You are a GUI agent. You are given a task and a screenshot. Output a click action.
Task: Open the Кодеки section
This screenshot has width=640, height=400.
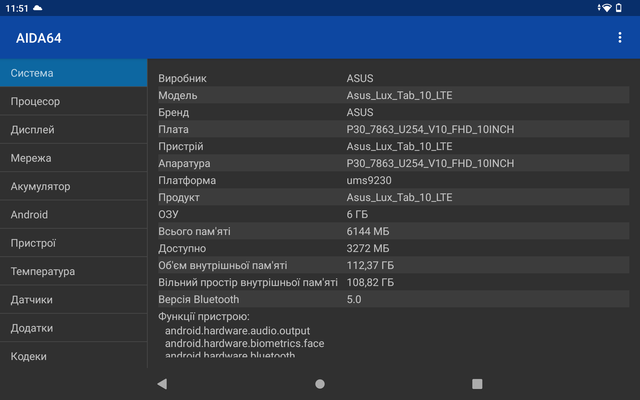(73, 356)
